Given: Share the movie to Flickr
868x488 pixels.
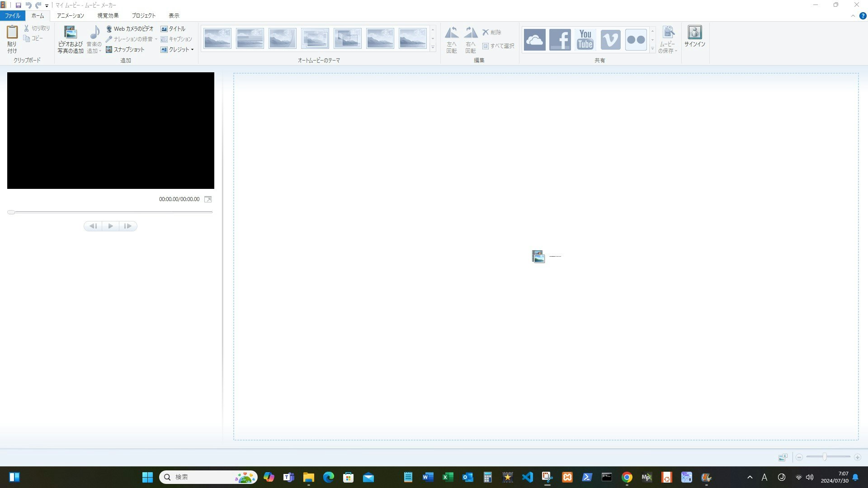Looking at the screenshot, I should point(636,39).
